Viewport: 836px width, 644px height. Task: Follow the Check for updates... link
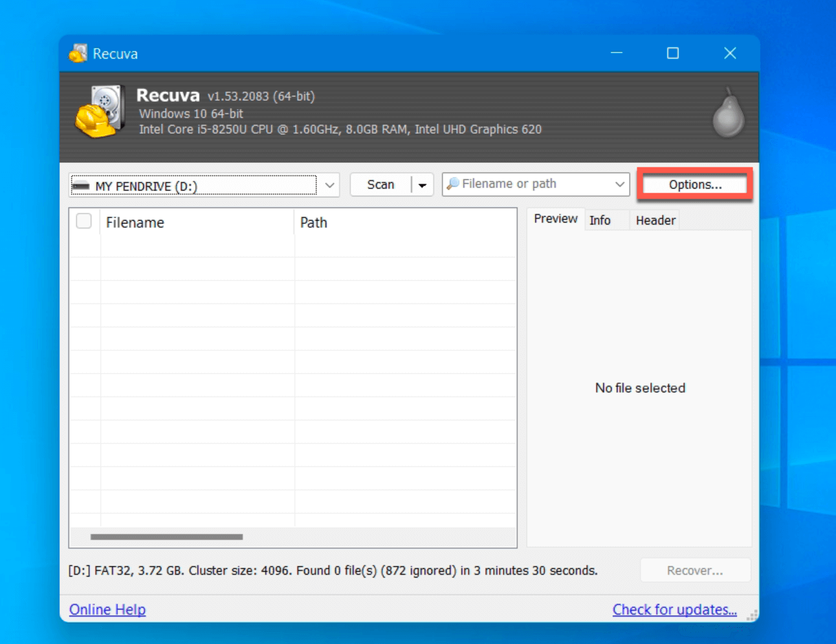point(675,610)
